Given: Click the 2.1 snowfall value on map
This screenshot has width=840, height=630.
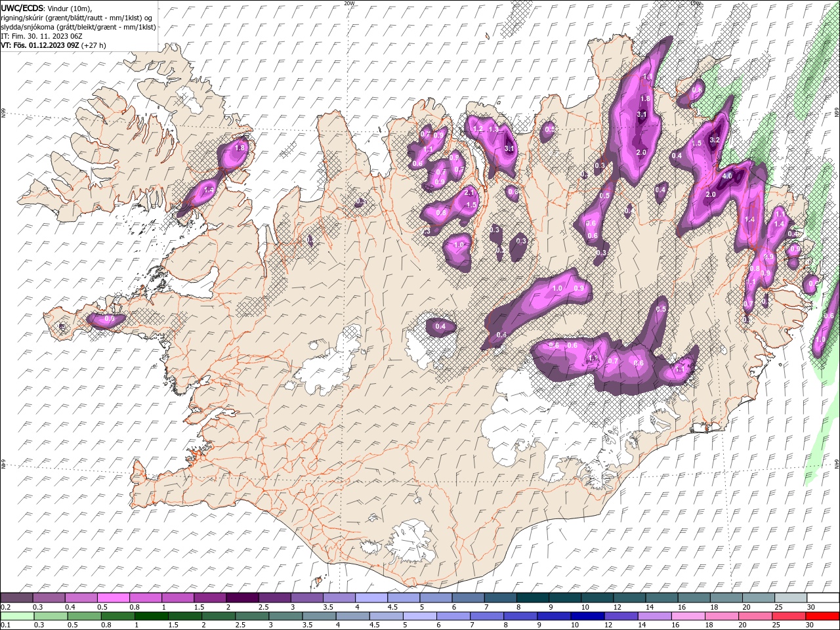Looking at the screenshot, I should (469, 192).
